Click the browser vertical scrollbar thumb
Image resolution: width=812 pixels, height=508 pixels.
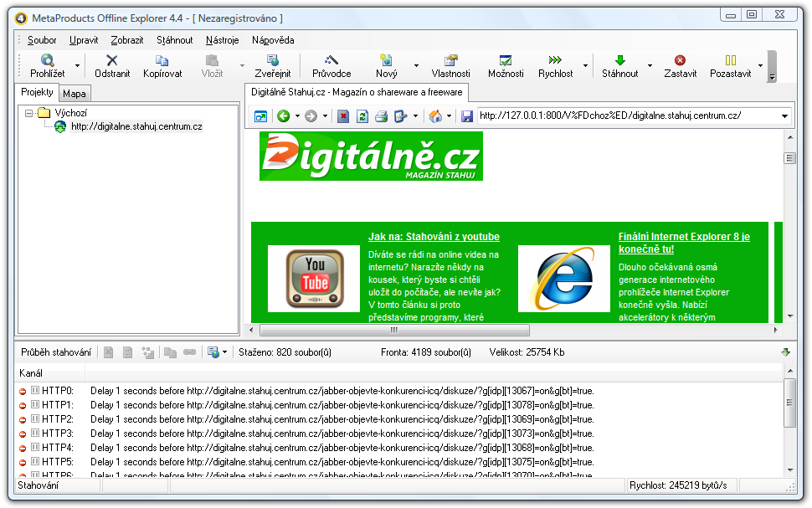(x=789, y=158)
